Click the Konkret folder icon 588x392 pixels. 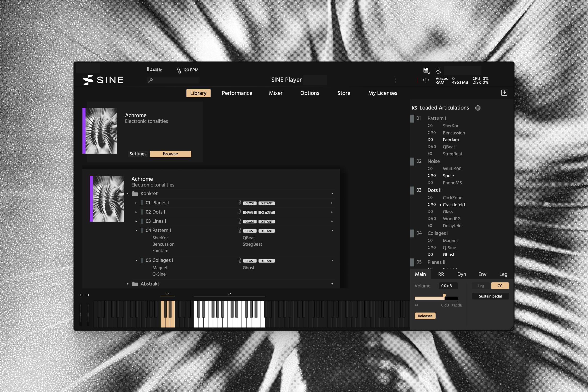pyautogui.click(x=135, y=194)
